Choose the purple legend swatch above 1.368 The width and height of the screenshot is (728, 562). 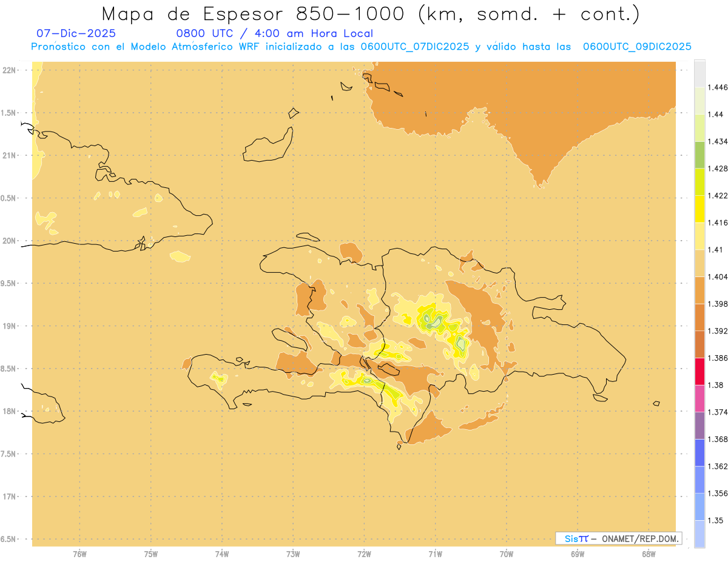pos(699,425)
